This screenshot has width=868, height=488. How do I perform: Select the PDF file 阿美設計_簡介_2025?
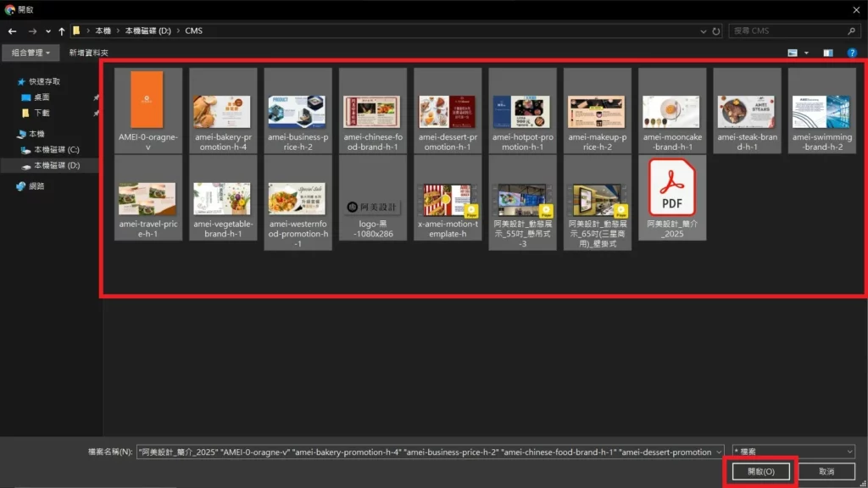670,198
